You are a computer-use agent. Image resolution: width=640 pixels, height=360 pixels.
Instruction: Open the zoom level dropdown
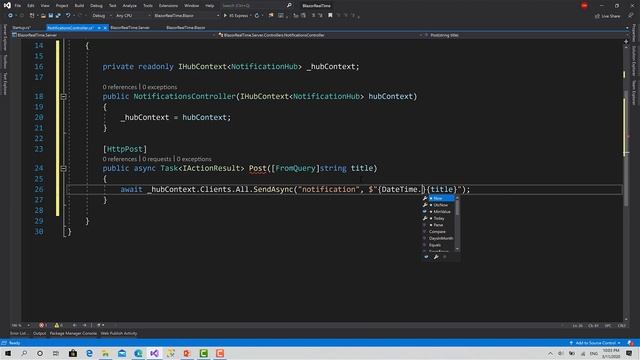(x=21, y=325)
